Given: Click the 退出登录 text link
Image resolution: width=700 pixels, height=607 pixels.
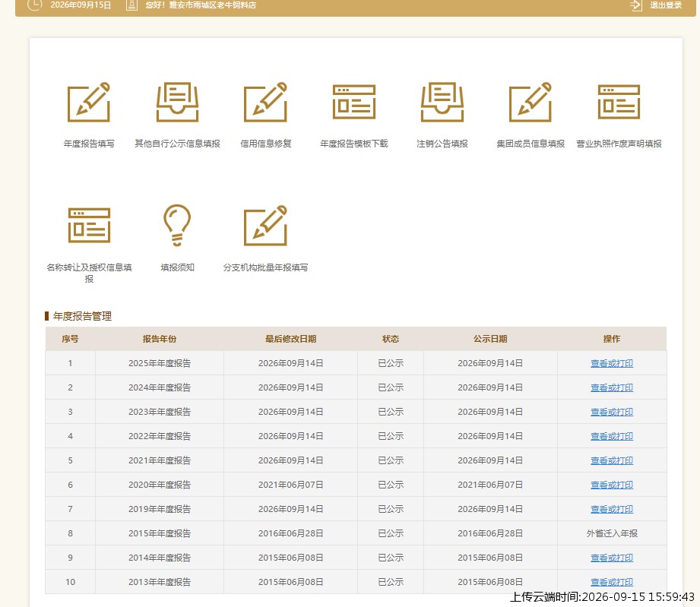Looking at the screenshot, I should coord(666,5).
